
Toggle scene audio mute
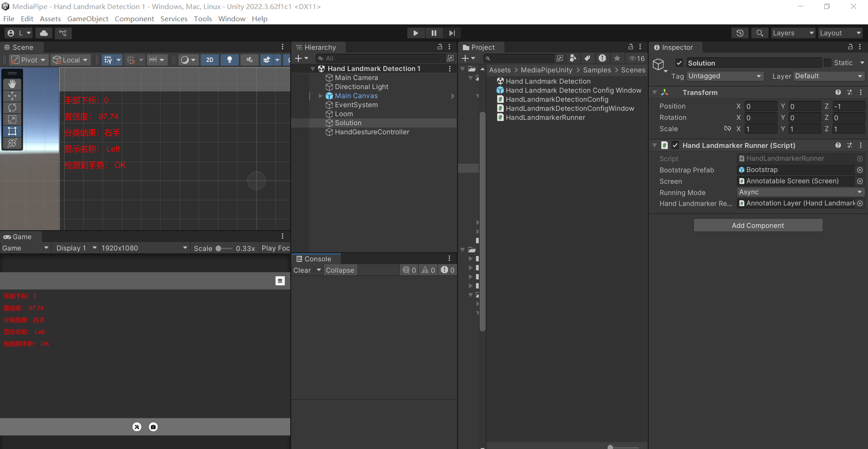point(250,60)
